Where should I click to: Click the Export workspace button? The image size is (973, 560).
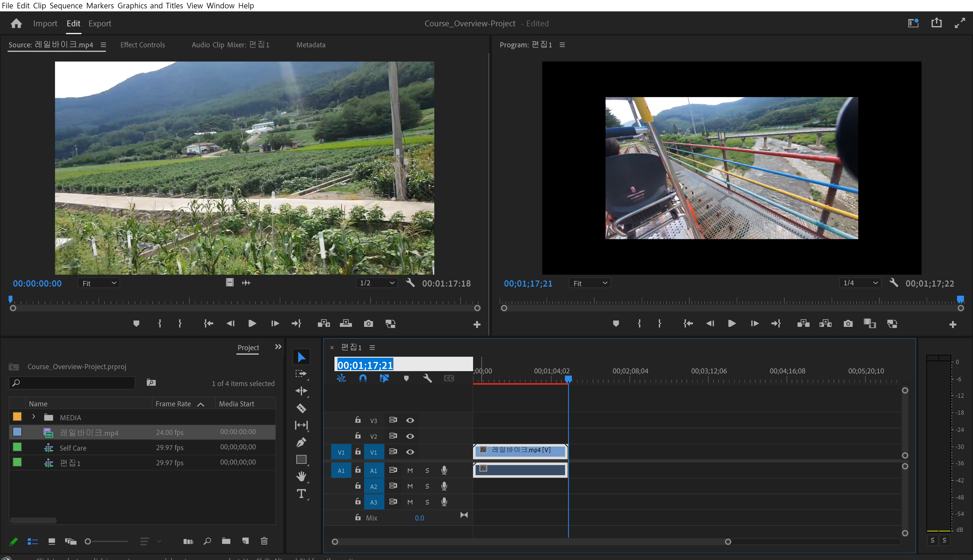click(100, 24)
